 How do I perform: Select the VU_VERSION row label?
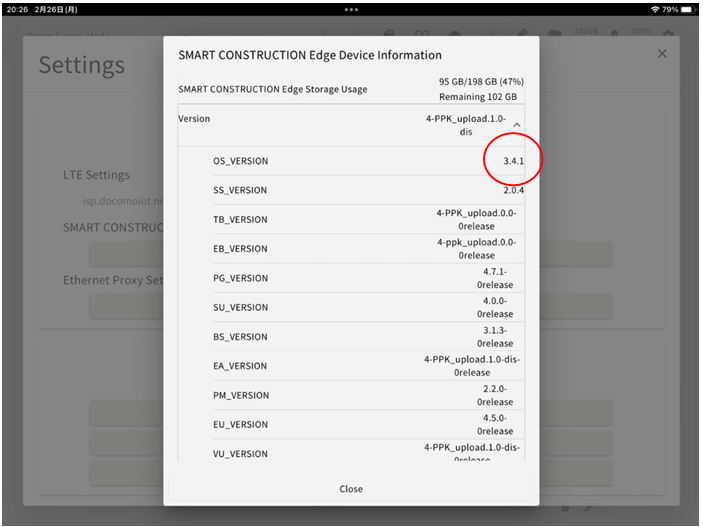(x=240, y=454)
